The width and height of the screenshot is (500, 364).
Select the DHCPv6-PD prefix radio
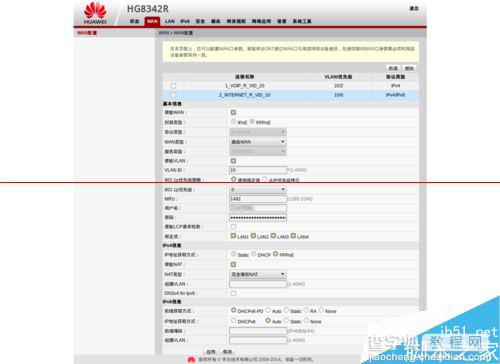point(234,310)
